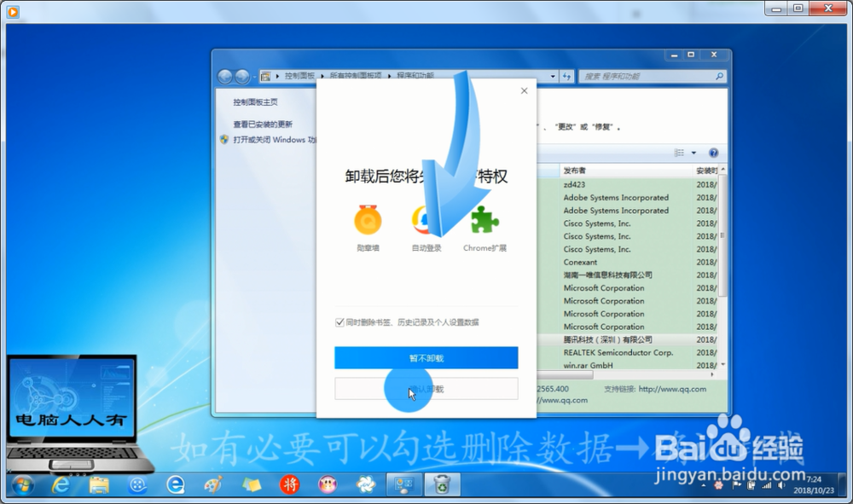Open the Paint palette icon on taskbar

pyautogui.click(x=213, y=484)
